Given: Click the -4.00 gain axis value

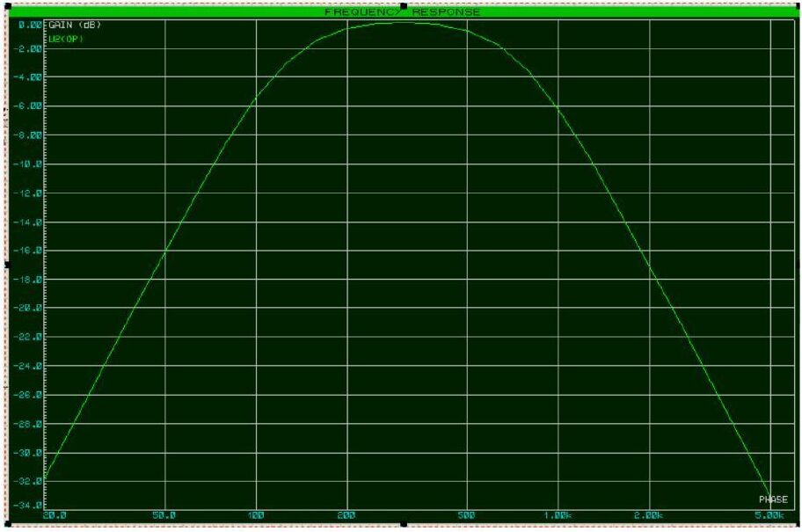Looking at the screenshot, I should 29,77.
